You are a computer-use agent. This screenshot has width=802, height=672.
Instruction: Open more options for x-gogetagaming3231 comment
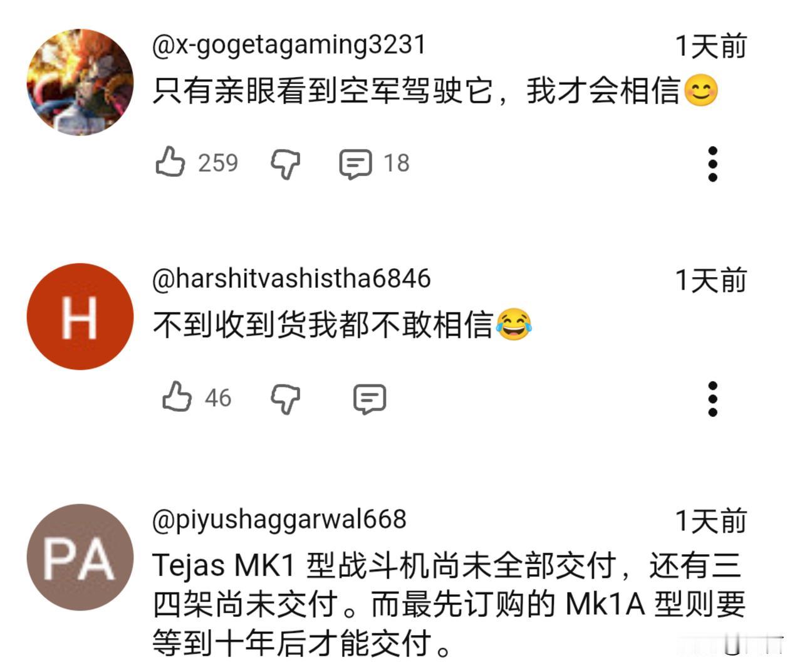click(x=712, y=164)
